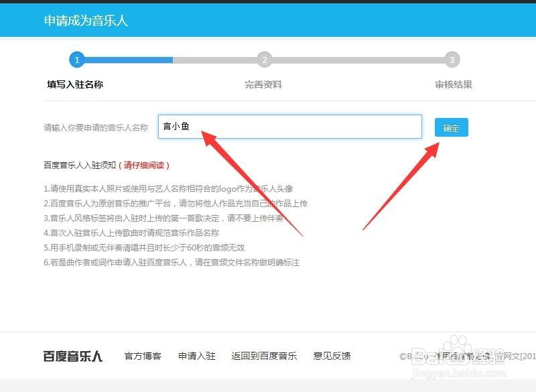536x392 pixels.
Task: Click the 申请成为音乐人 page header title
Action: click(x=86, y=21)
